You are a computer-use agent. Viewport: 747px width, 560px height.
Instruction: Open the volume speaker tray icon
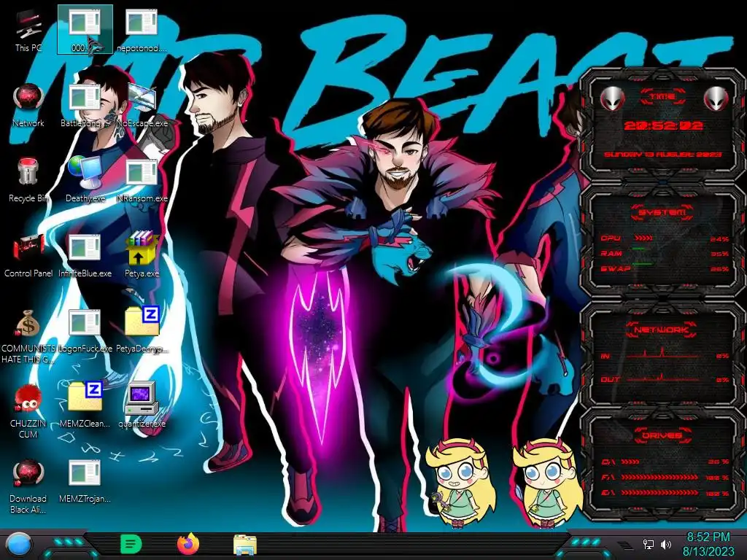tap(666, 544)
